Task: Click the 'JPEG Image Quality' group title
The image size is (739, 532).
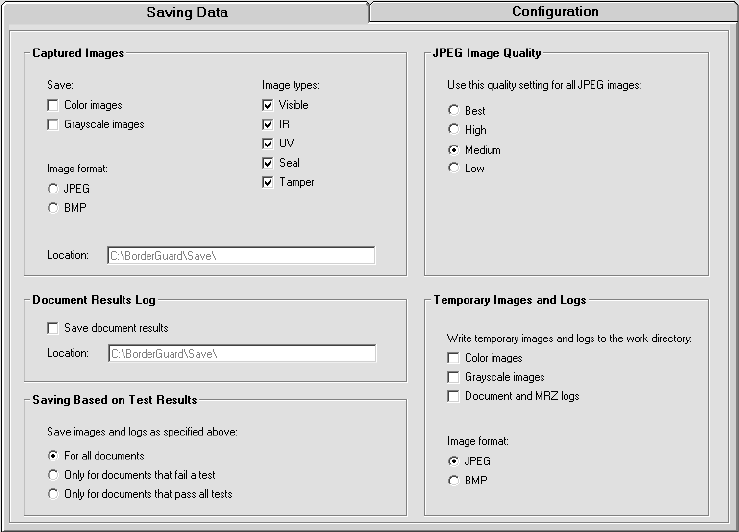Action: point(487,53)
